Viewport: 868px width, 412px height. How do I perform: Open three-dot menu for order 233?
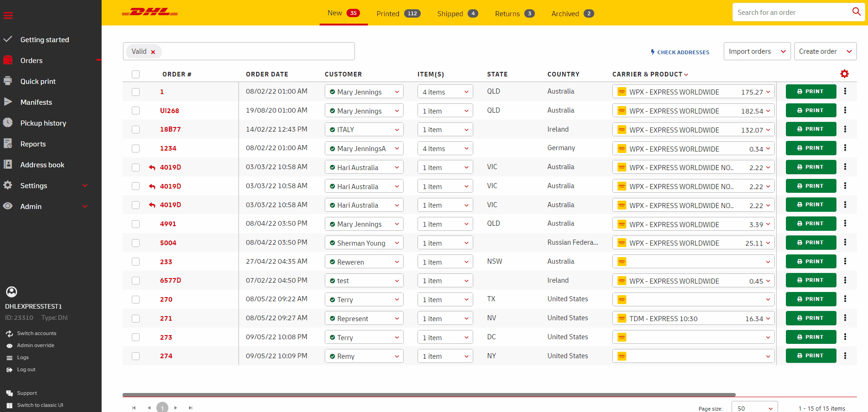845,261
